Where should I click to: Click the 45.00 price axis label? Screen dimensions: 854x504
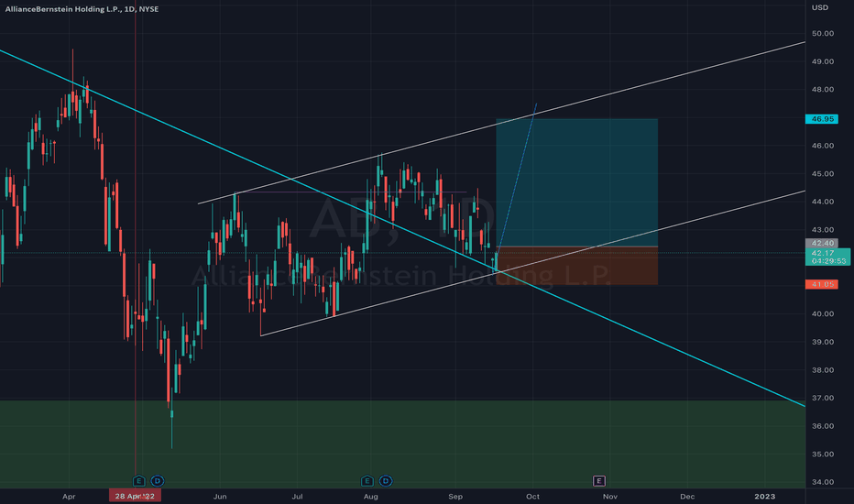pos(823,174)
